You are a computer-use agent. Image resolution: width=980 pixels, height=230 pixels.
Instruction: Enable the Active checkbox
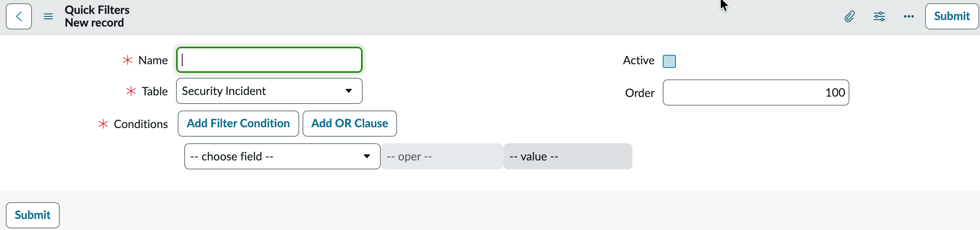tap(669, 61)
